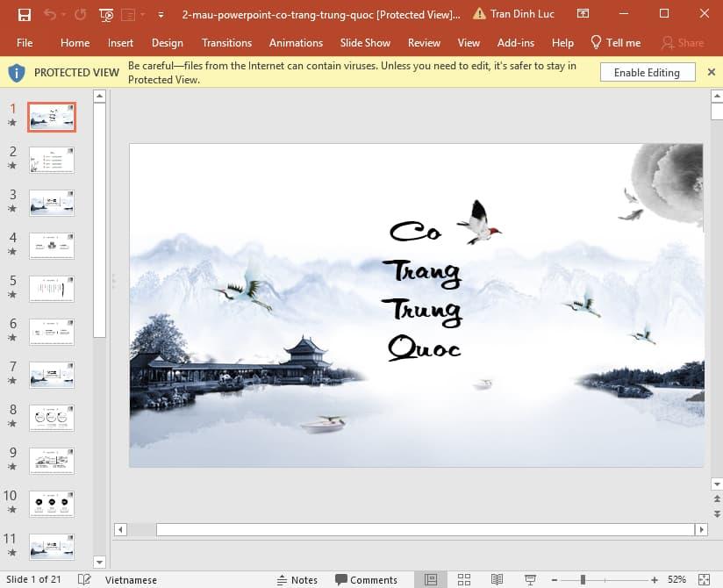Select Normal view icon in status bar
The height and width of the screenshot is (588, 723).
point(430,579)
